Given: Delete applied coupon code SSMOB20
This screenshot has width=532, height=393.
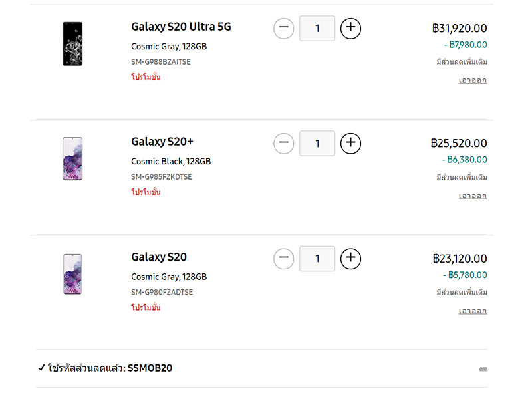Looking at the screenshot, I should click(x=483, y=368).
